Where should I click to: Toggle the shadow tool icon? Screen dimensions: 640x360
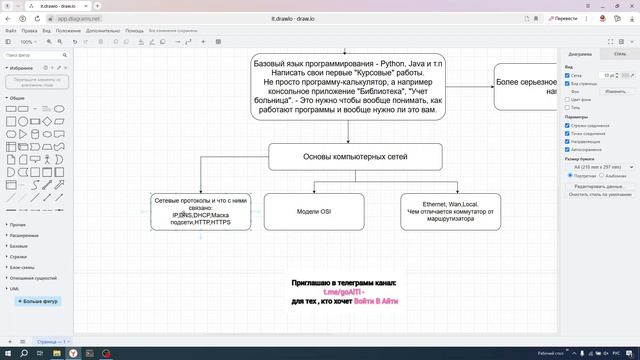[162, 42]
